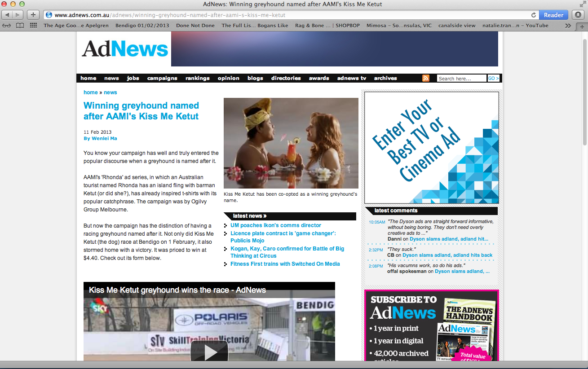588x369 pixels.
Task: Open the 'home' navigation menu item
Action: click(88, 78)
